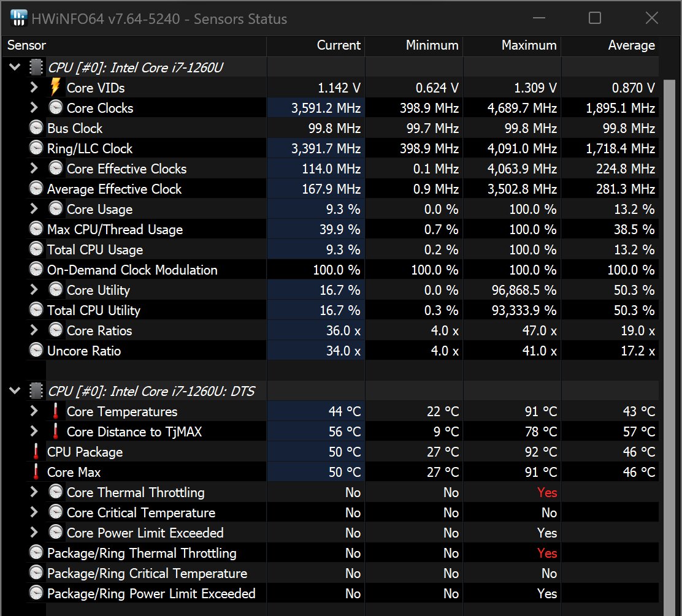
Task: Click the 3,591.2 MHz current Core Clocks value
Action: [x=326, y=108]
